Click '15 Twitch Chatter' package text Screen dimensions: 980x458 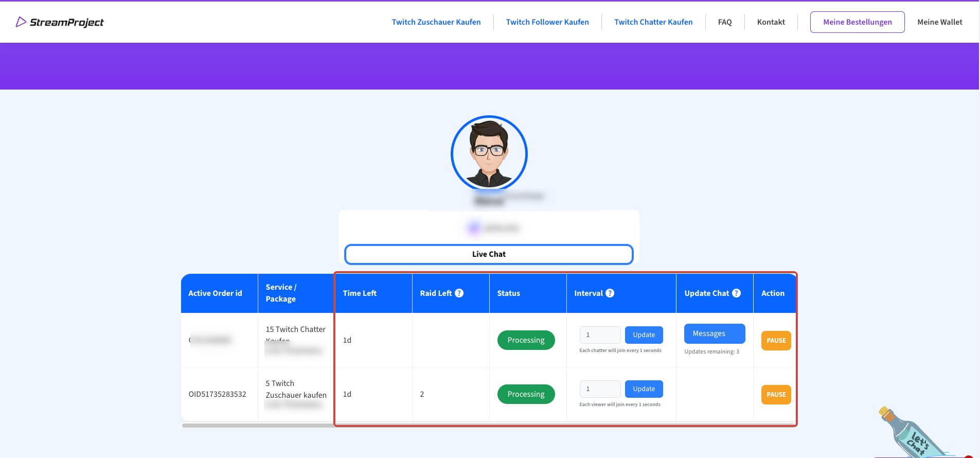(x=295, y=329)
